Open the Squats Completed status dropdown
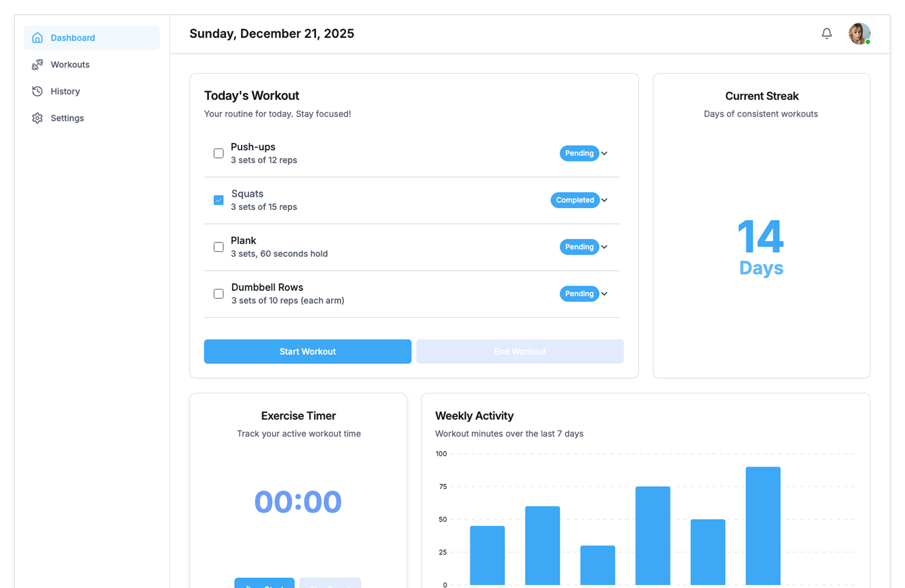This screenshot has width=905, height=588. point(604,200)
